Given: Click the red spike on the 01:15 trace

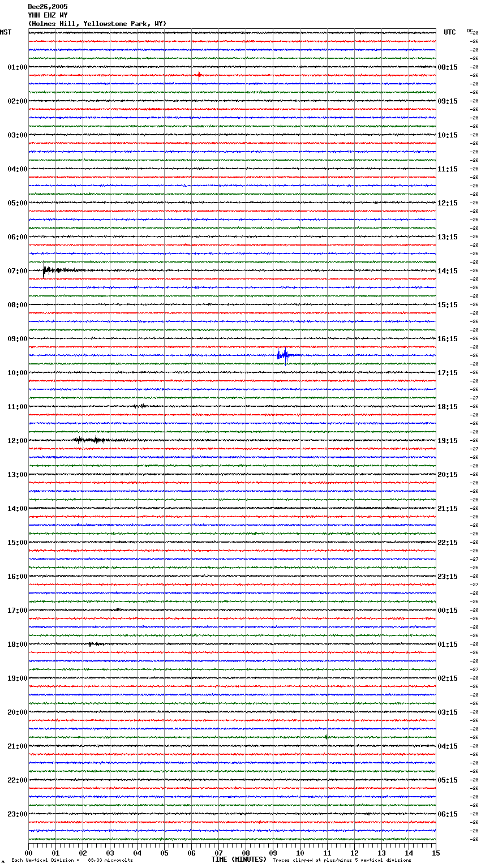Looking at the screenshot, I should tap(199, 75).
